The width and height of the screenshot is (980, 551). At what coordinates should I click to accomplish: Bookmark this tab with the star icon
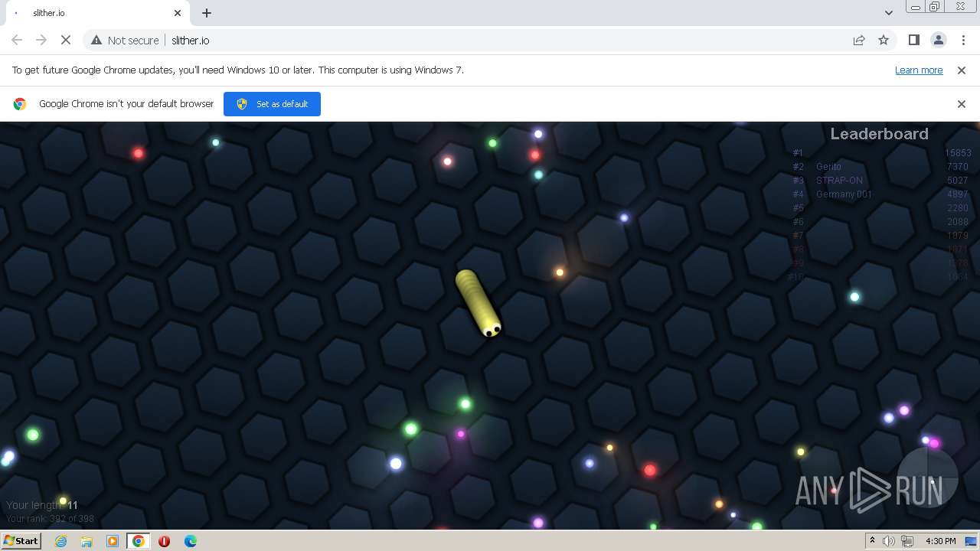click(884, 40)
